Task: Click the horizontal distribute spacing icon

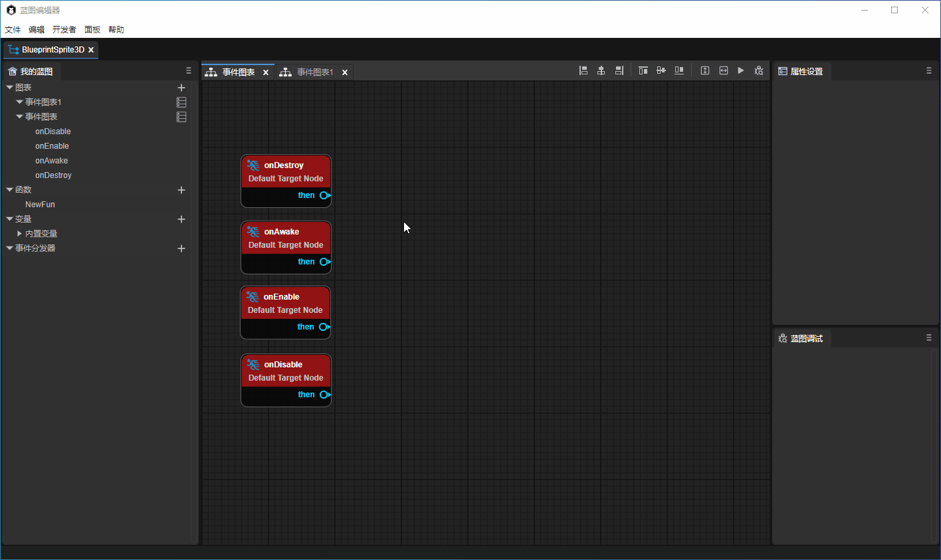Action: click(724, 70)
